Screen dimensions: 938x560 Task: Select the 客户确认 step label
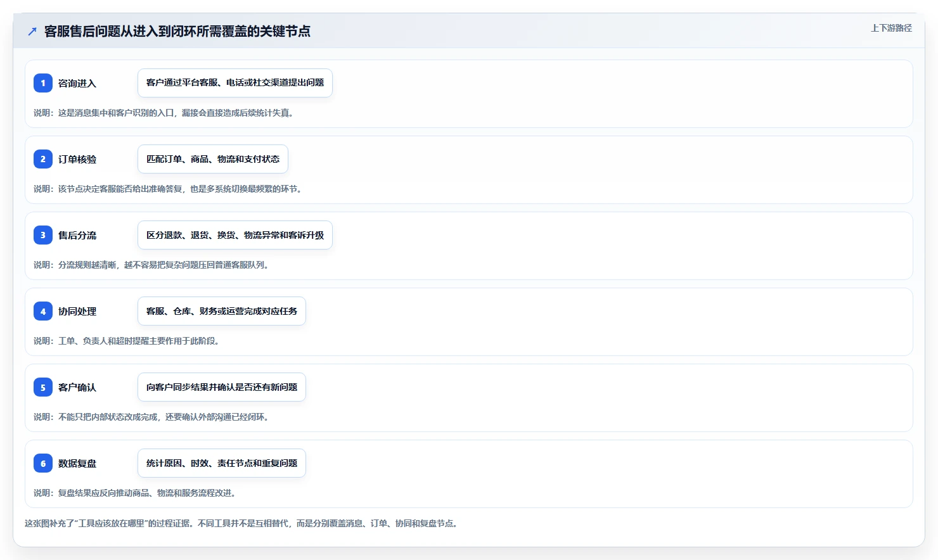coord(77,387)
